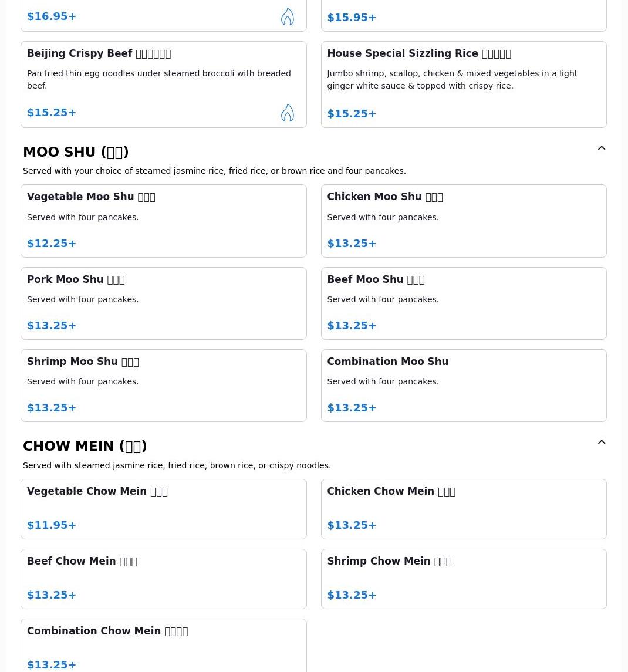Select the Shrimp Moo Shu item
The width and height of the screenshot is (628, 672).
point(163,385)
